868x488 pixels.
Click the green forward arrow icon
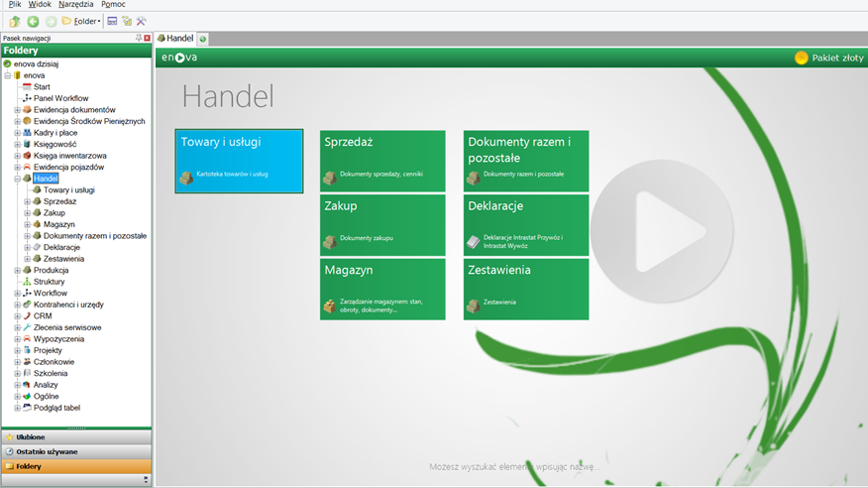(51, 21)
